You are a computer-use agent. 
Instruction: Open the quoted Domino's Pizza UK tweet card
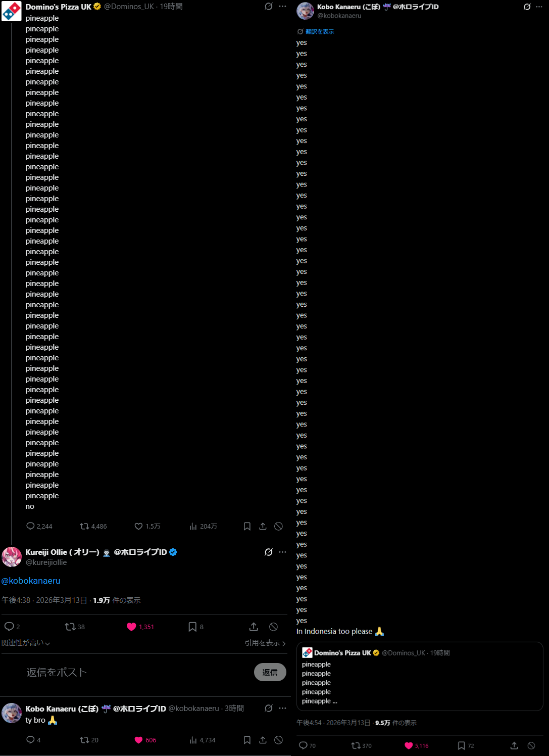(x=420, y=676)
